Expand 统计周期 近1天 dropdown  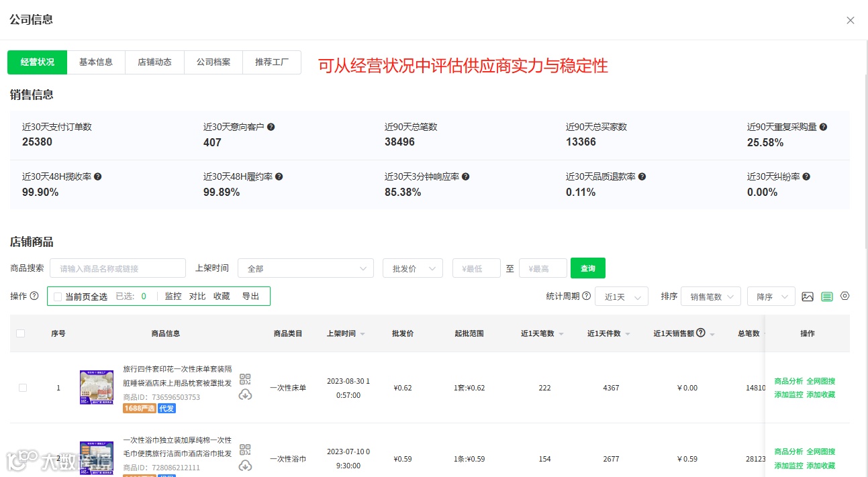click(622, 297)
